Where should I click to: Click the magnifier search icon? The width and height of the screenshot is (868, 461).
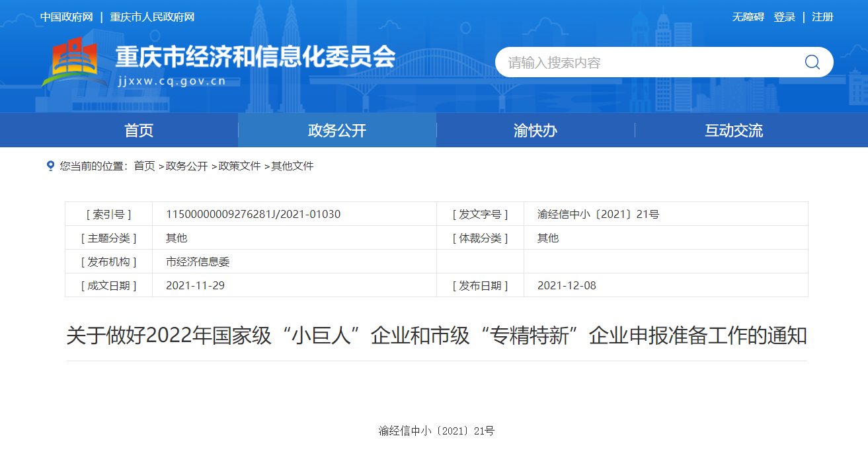[812, 62]
